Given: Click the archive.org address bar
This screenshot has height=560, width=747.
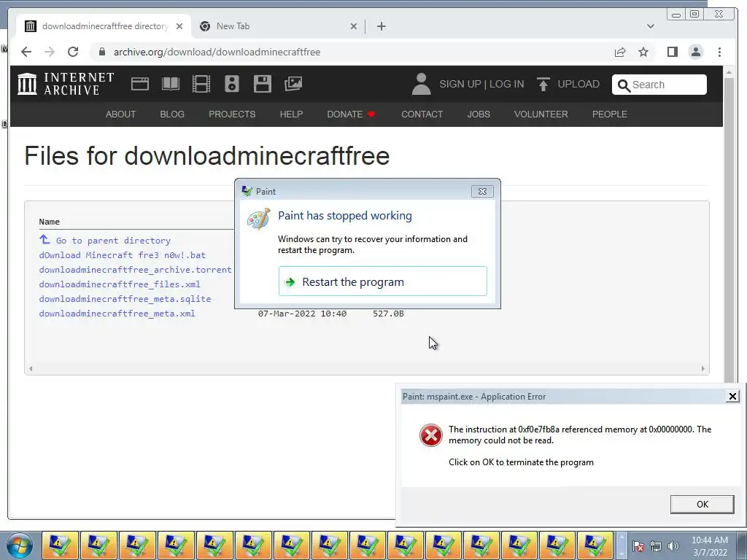Looking at the screenshot, I should tap(352, 52).
